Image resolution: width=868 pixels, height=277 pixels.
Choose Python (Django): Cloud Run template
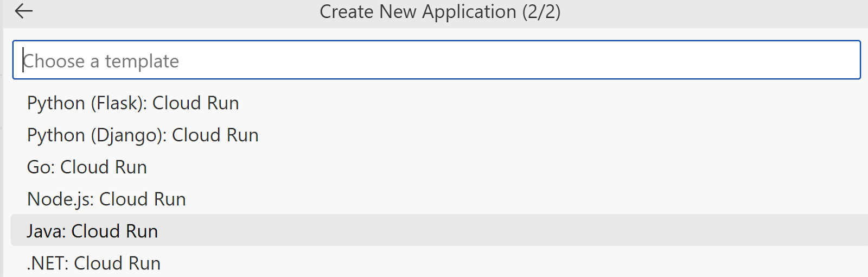click(x=143, y=135)
